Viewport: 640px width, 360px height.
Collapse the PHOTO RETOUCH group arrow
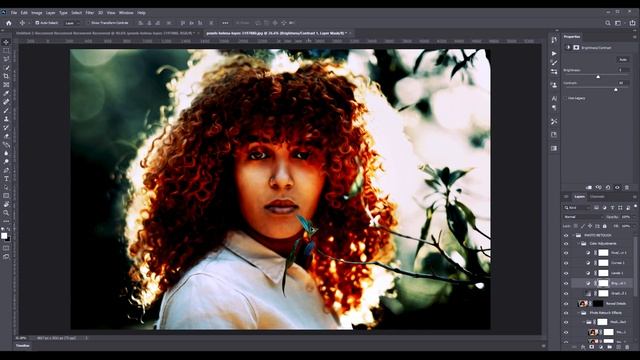[x=573, y=236]
